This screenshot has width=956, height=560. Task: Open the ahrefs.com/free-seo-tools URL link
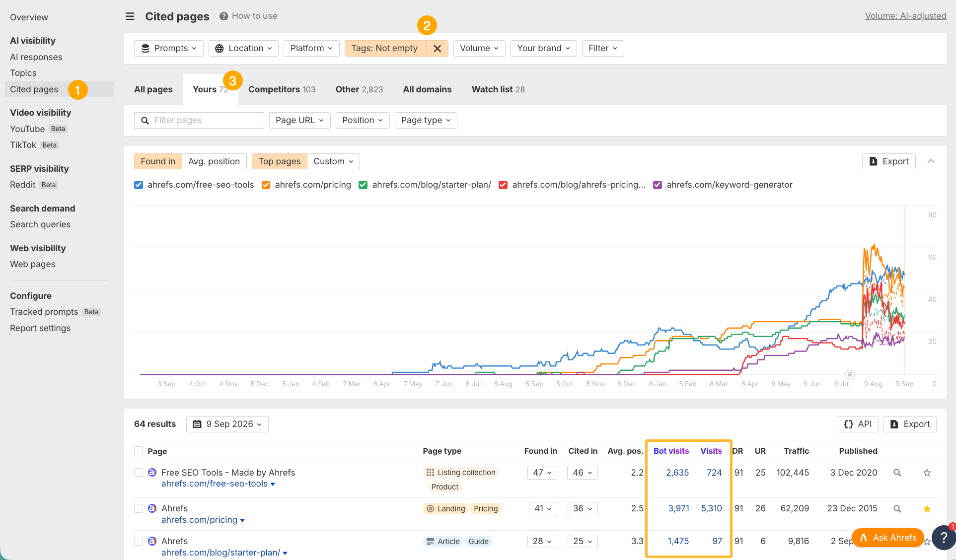215,484
